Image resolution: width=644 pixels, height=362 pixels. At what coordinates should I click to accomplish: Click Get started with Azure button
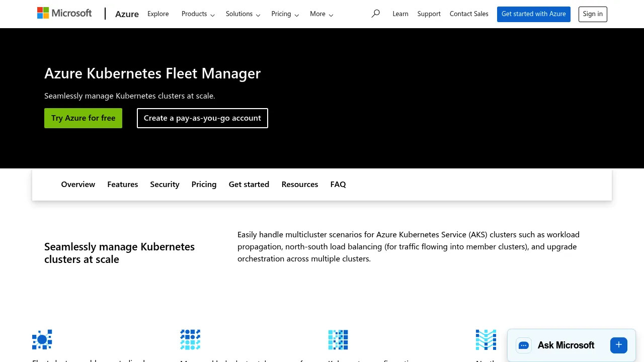534,14
